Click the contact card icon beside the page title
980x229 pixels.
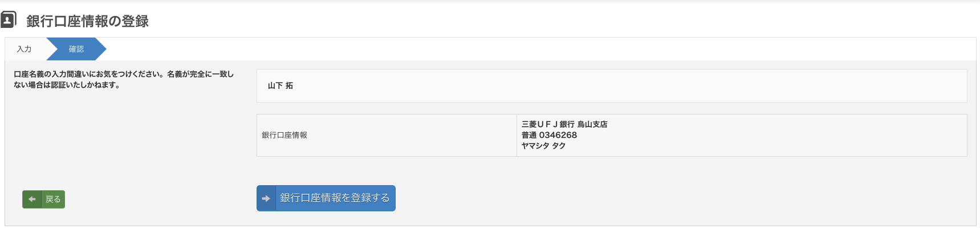coord(8,21)
